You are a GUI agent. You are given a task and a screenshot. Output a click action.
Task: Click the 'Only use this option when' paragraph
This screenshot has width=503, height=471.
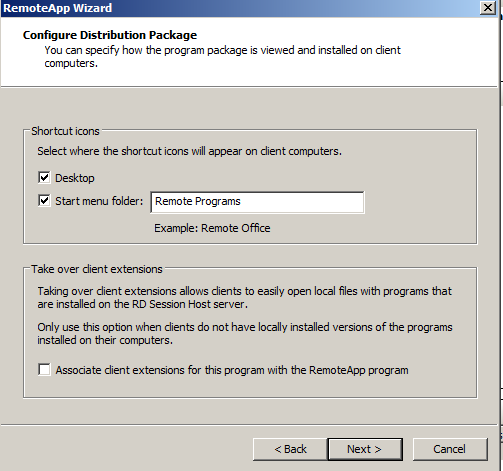click(245, 333)
